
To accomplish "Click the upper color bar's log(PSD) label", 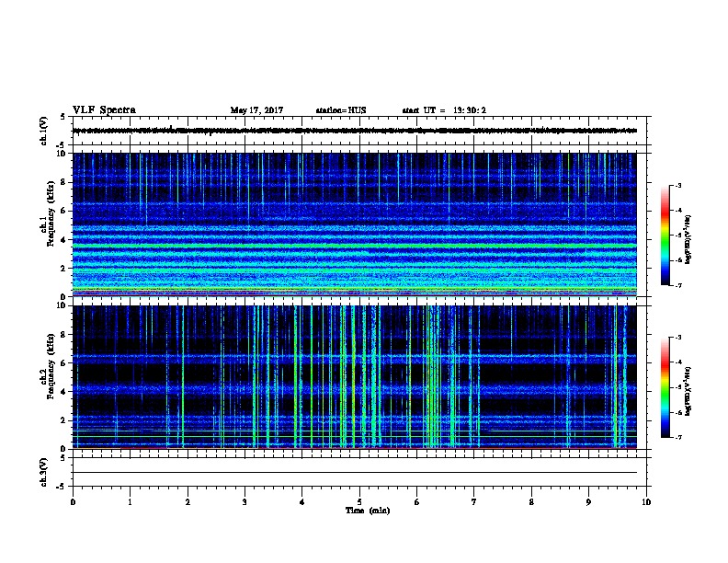I will pos(688,239).
